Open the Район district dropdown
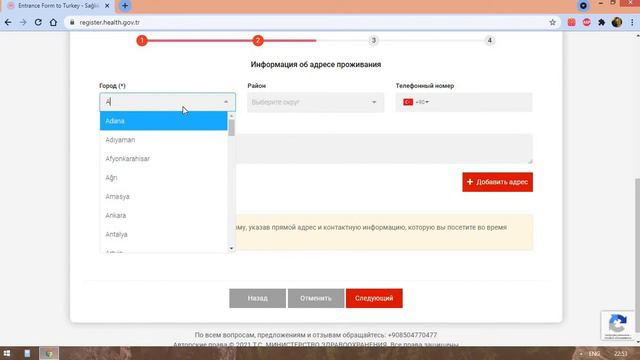640x360 pixels. click(x=315, y=102)
